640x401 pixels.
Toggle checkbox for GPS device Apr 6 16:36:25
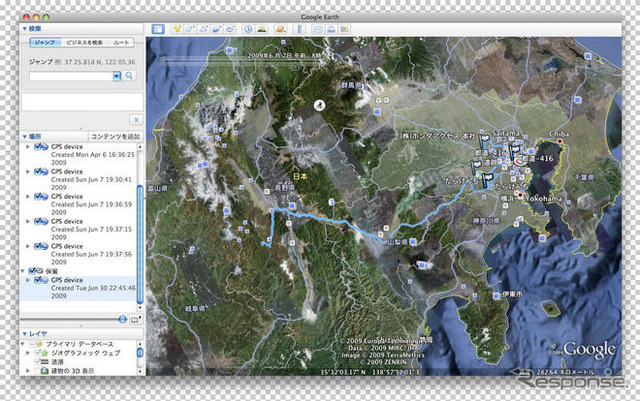click(38, 147)
